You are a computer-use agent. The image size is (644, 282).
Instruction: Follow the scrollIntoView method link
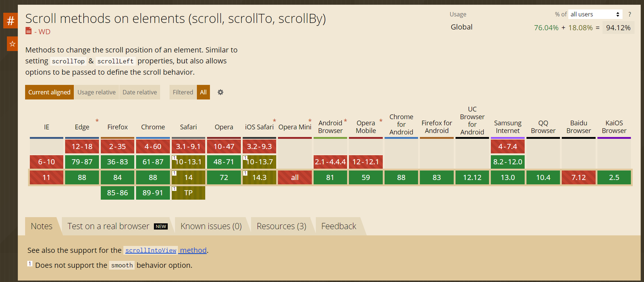click(166, 250)
